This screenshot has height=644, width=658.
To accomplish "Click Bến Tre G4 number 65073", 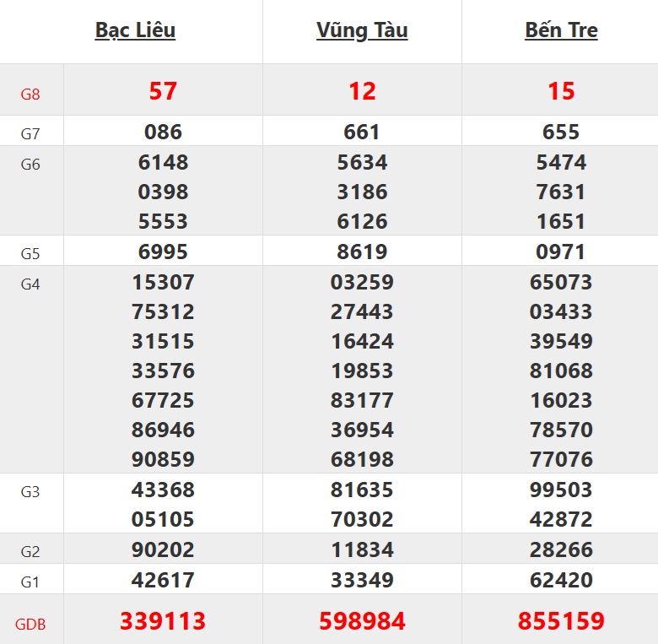I will [561, 282].
